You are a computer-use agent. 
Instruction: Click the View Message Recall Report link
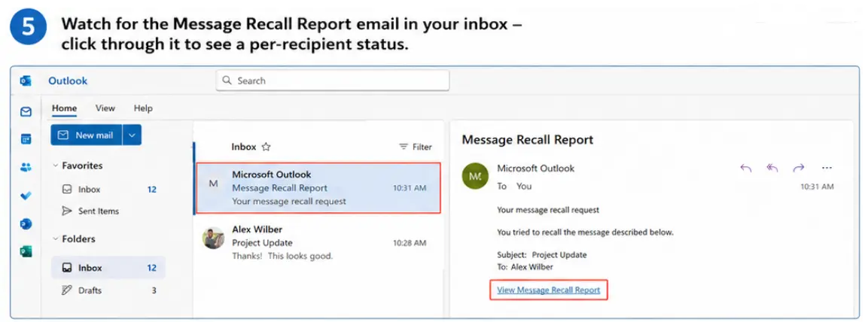click(549, 290)
